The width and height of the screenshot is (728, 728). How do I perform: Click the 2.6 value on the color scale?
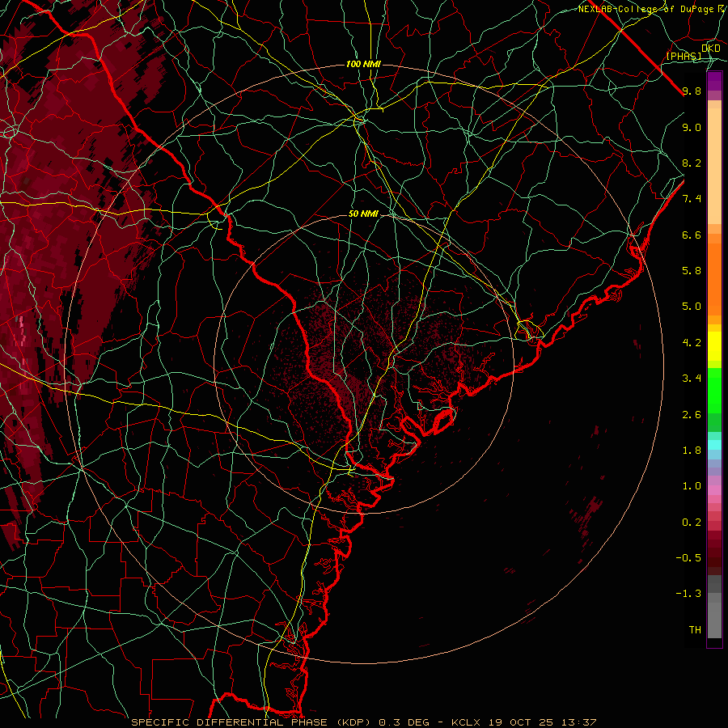click(x=692, y=414)
